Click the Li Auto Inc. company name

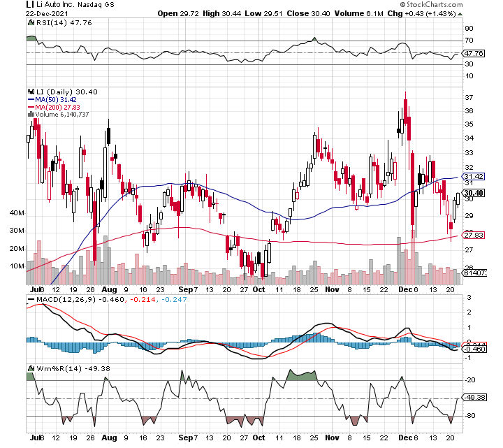(55, 4)
